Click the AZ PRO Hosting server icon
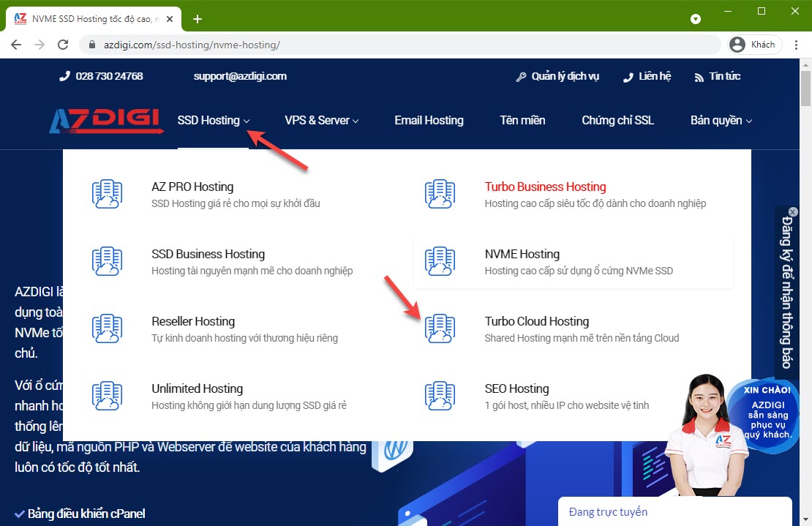Screen dimensions: 812x526 108,194
